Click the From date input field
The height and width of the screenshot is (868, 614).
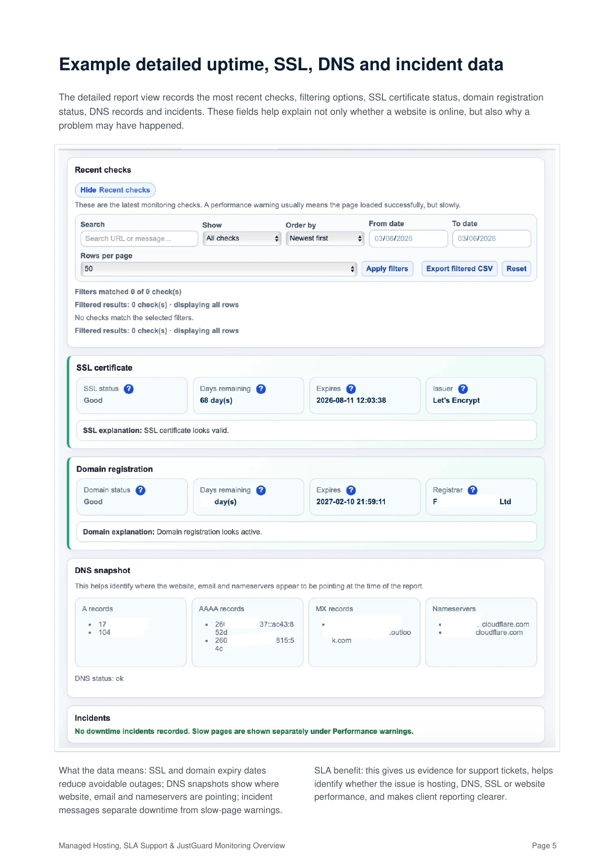click(x=408, y=239)
